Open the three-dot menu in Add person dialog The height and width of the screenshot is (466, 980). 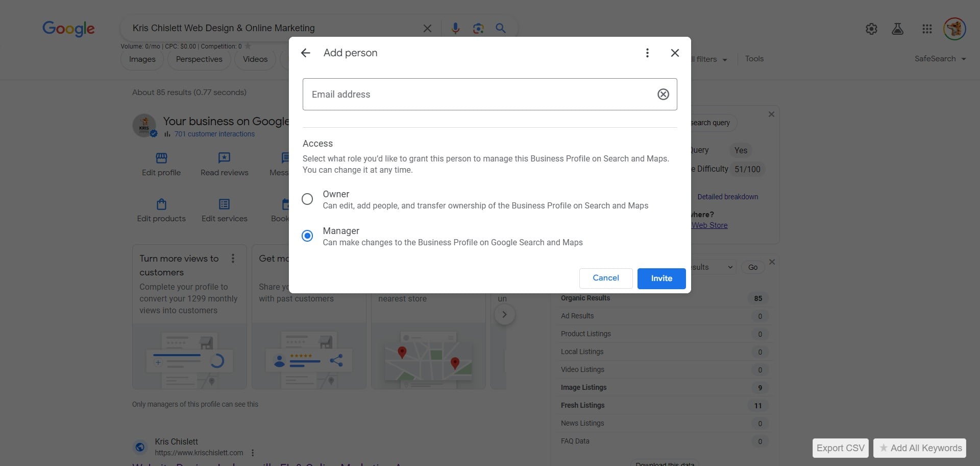(647, 53)
